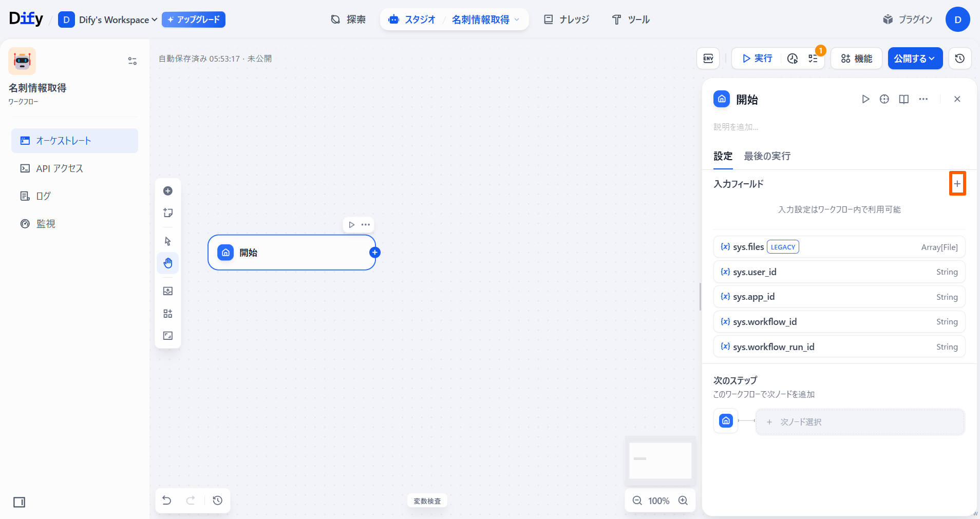Zoom in using the magnifier plus icon
Viewport: 980px width, 519px height.
click(683, 501)
